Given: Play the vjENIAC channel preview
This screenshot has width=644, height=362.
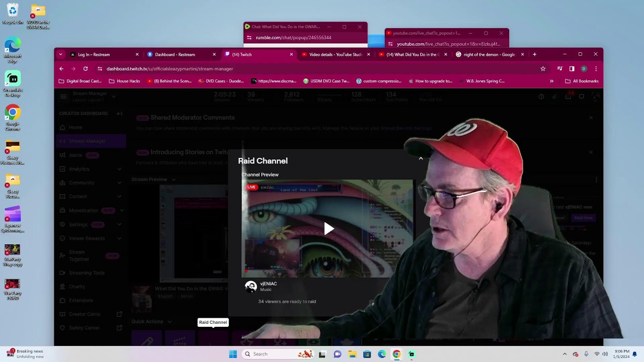Looking at the screenshot, I should coord(329,229).
